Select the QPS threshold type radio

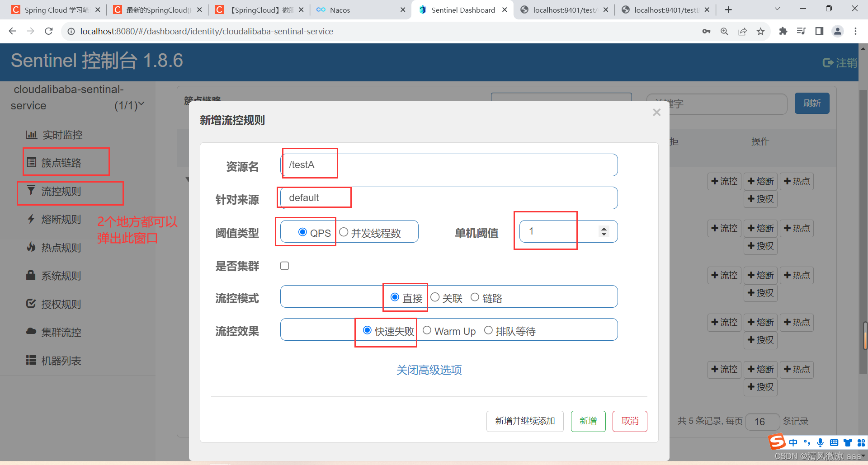click(x=302, y=232)
